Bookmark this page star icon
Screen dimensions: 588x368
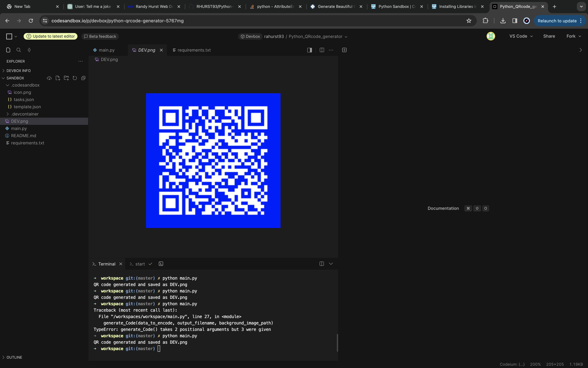(469, 21)
